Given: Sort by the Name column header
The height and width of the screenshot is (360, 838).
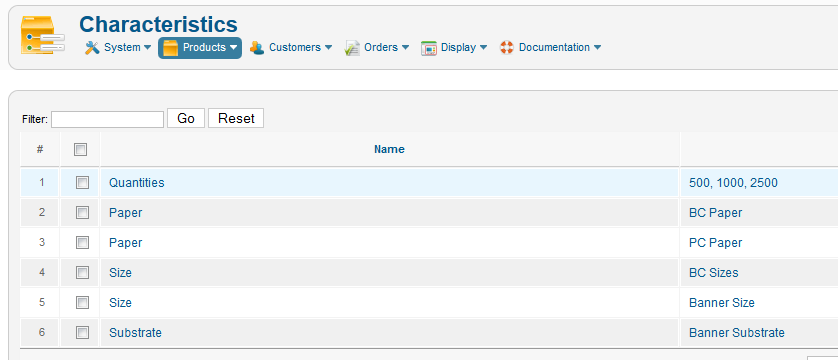Looking at the screenshot, I should click(x=389, y=150).
